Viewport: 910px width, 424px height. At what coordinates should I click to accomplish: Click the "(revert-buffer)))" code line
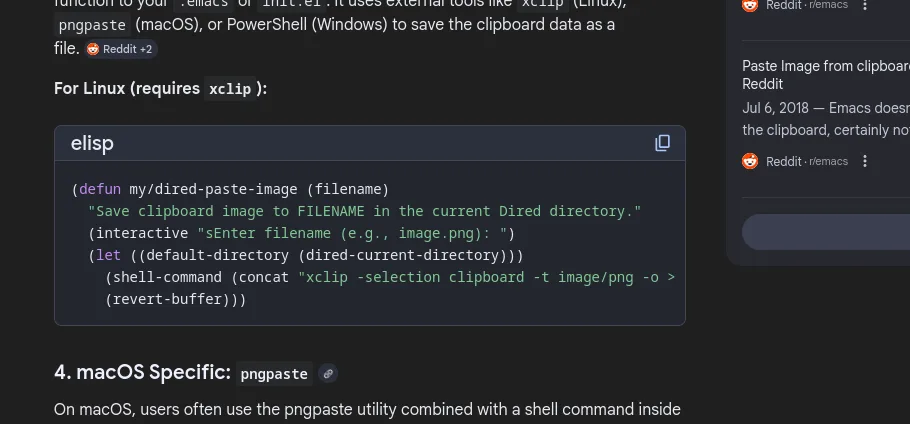tap(175, 299)
